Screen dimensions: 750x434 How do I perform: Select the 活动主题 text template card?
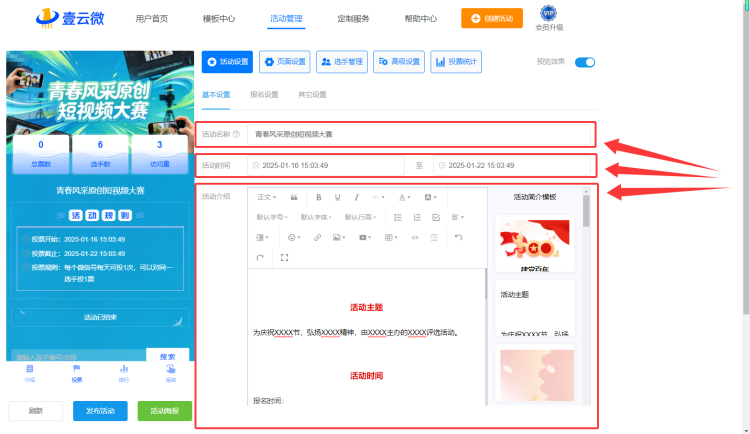pyautogui.click(x=535, y=308)
